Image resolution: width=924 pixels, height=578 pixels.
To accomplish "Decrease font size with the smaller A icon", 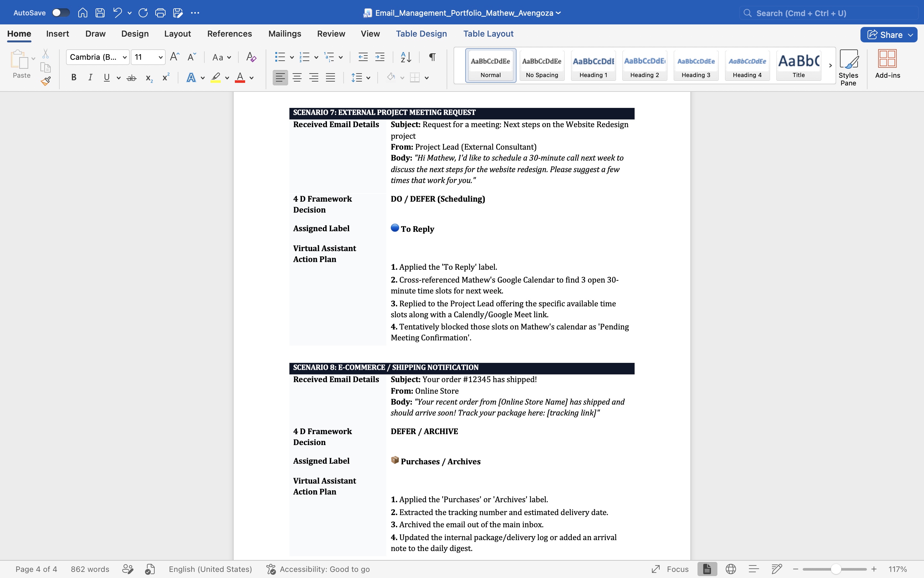I will point(192,57).
